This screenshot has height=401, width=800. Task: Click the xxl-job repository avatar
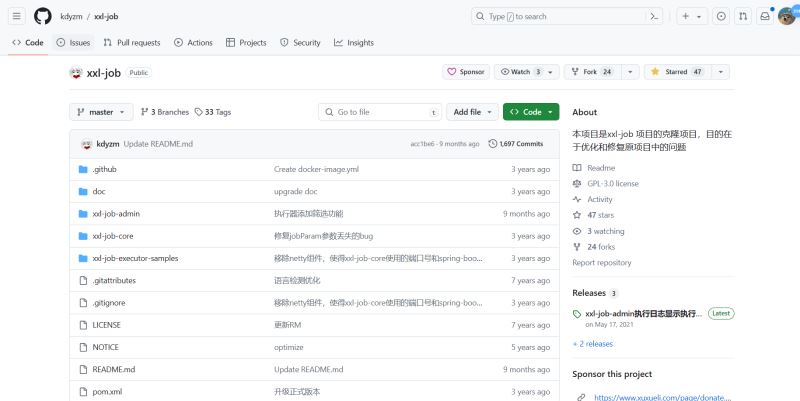click(76, 72)
